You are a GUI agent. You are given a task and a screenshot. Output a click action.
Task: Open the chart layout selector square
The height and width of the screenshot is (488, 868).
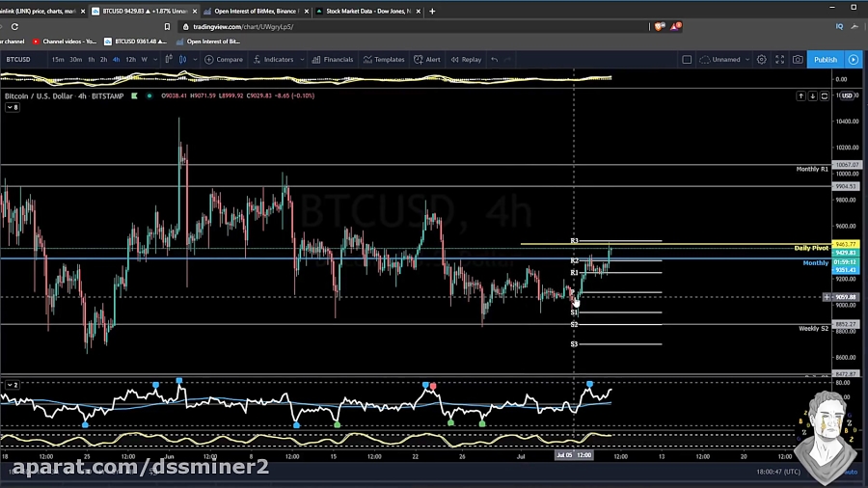pos(687,60)
